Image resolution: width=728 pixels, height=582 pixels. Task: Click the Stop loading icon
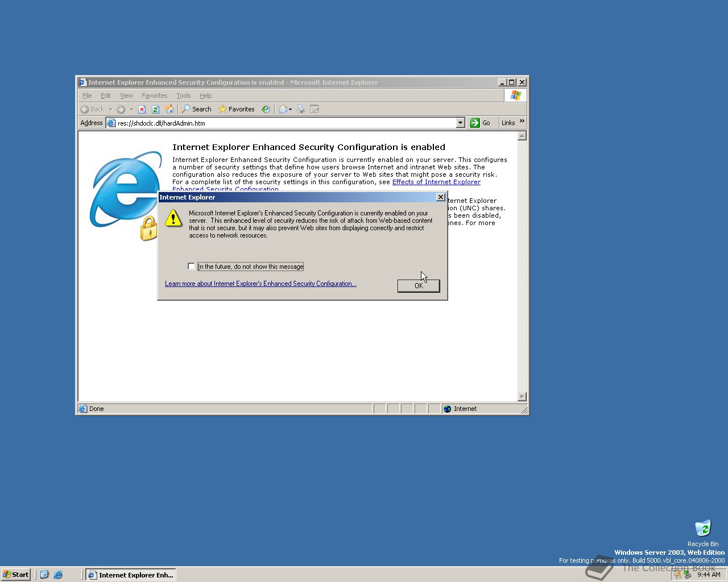[x=142, y=109]
